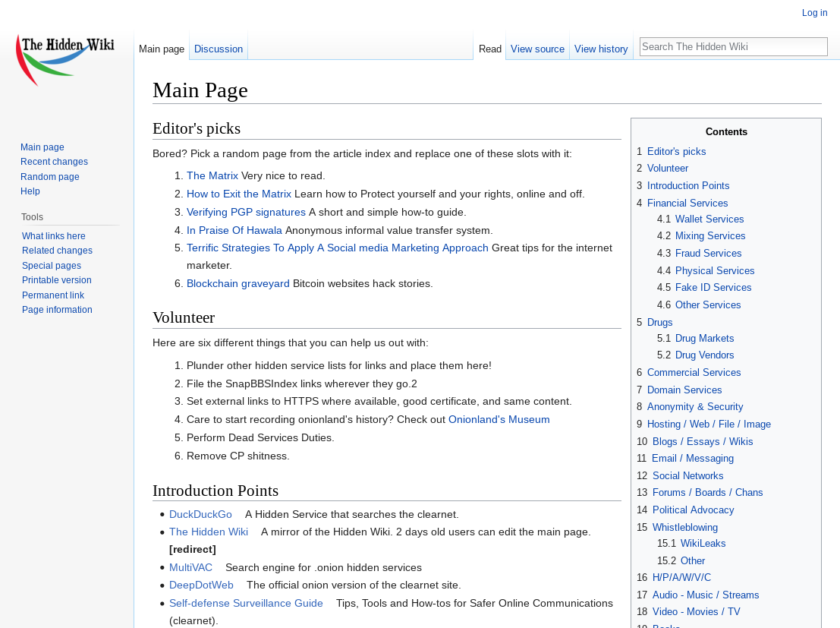
Task: Jump to Drug Markets in Contents
Action: click(704, 339)
